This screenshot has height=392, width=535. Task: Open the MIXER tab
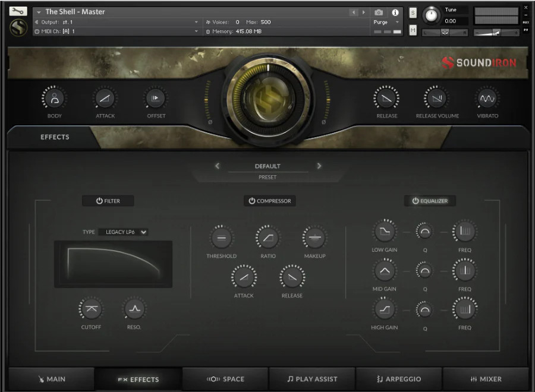pyautogui.click(x=486, y=379)
